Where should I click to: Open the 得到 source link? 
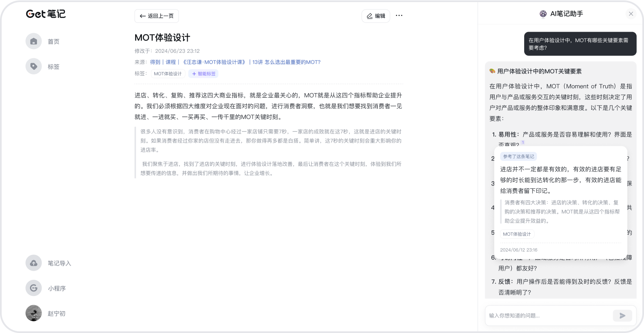(x=155, y=62)
